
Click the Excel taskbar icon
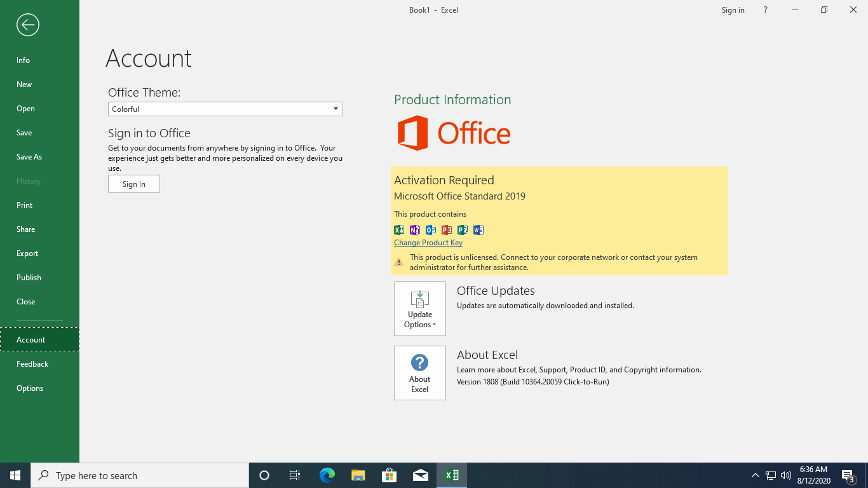point(452,475)
